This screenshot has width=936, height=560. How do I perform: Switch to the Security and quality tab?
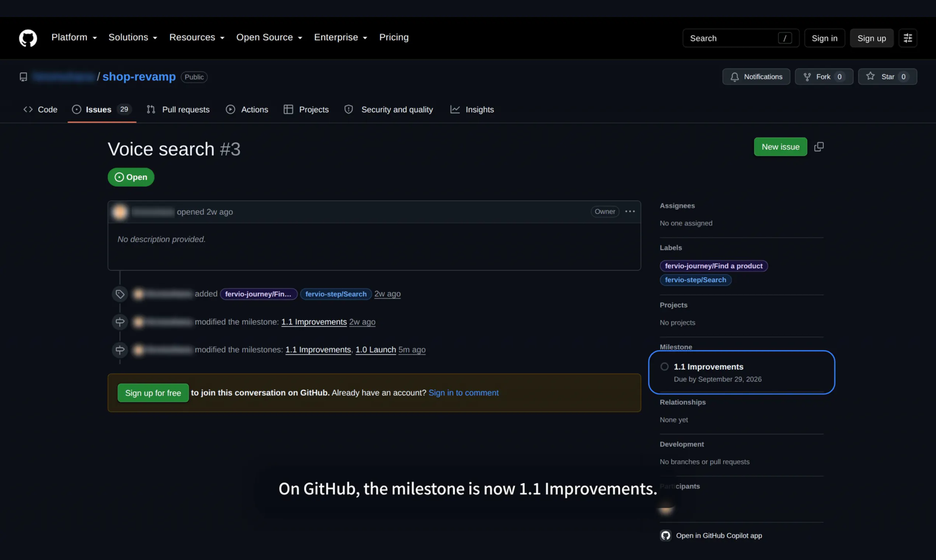tap(389, 109)
